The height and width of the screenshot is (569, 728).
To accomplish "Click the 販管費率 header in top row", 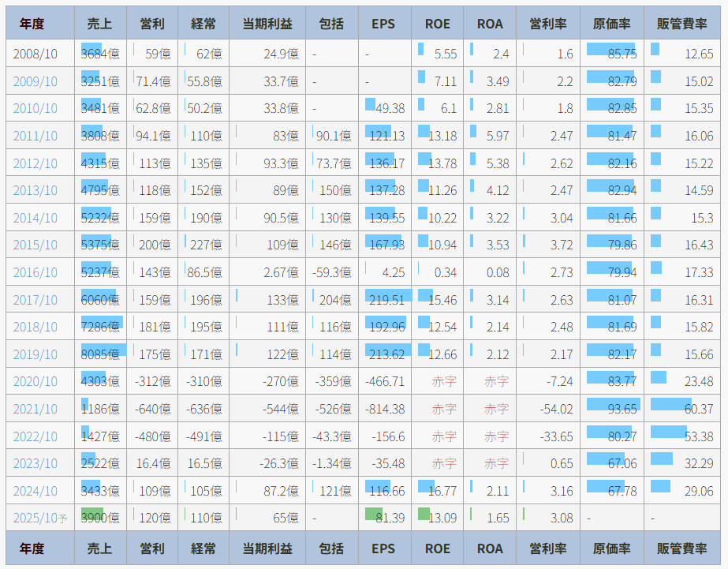I will point(681,24).
